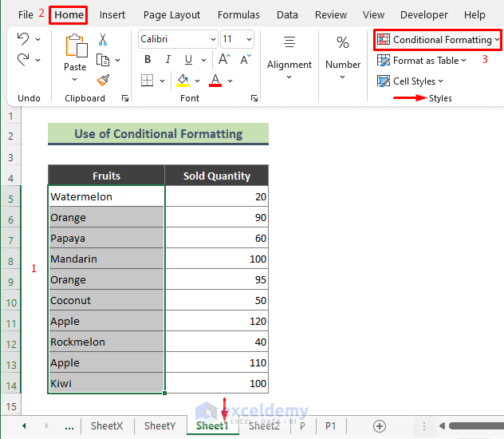Open font size 11 dropdown
The width and height of the screenshot is (504, 439).
249,39
